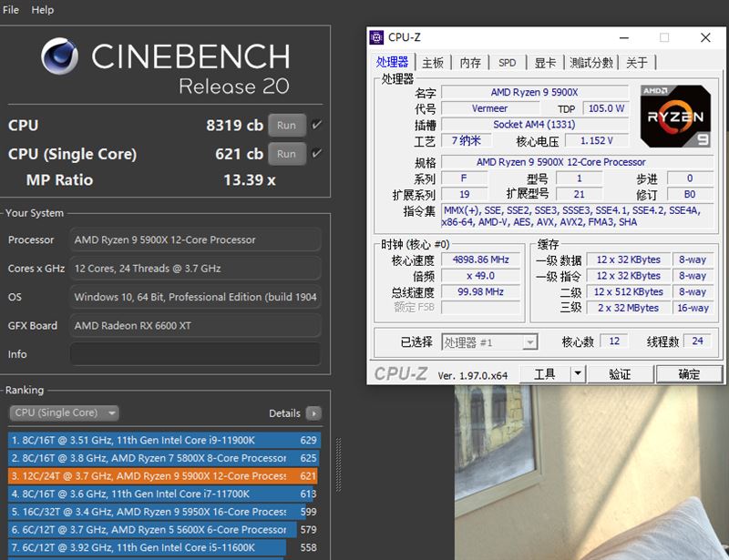Screen dimensions: 729x560
Task: Click the 三级 cache value 2 x 32 MBytes
Action: pos(628,308)
